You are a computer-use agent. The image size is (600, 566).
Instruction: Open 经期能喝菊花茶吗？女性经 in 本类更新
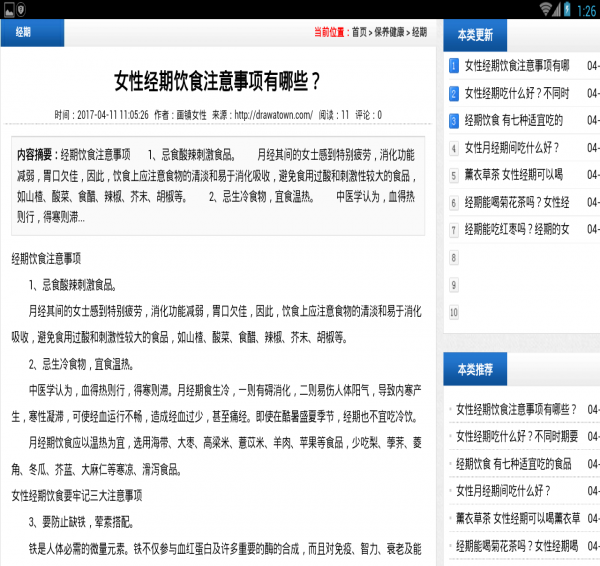[x=517, y=202]
